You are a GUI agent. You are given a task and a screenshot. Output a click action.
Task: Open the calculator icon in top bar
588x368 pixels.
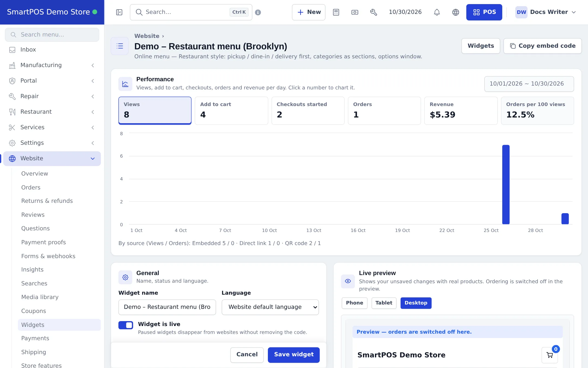(336, 12)
